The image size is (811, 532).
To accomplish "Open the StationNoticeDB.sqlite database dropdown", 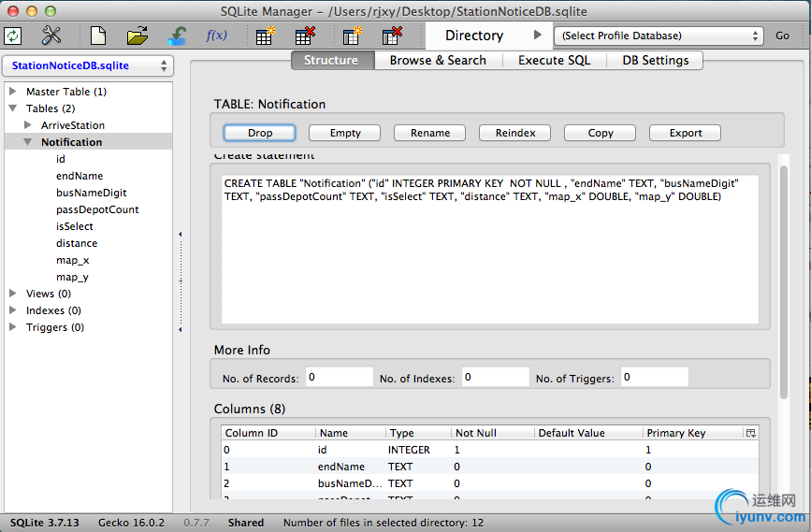I will click(x=88, y=66).
